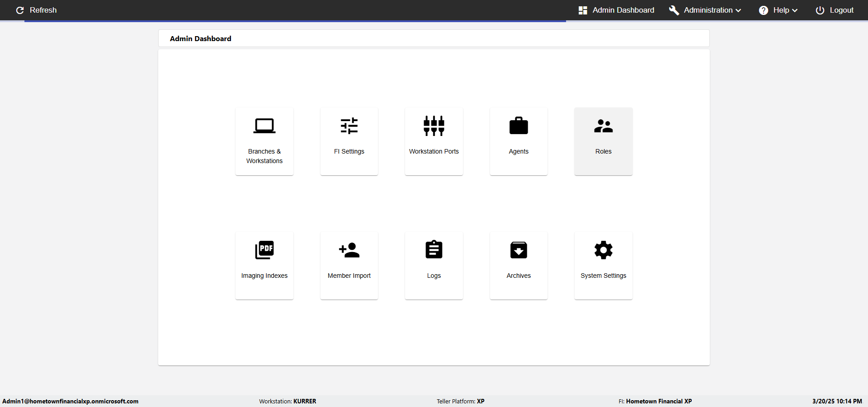Image resolution: width=868 pixels, height=407 pixels.
Task: Open the Roles people icon
Action: (x=604, y=126)
